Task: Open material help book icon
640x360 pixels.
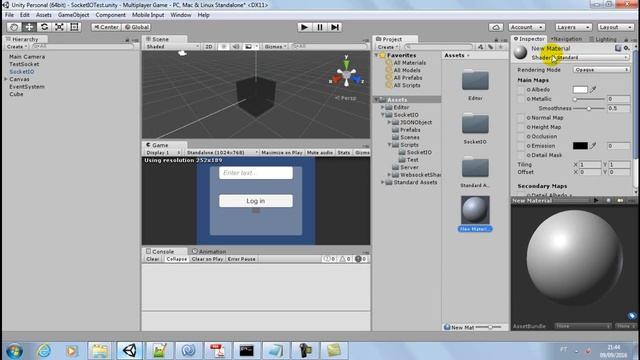Action: click(618, 48)
